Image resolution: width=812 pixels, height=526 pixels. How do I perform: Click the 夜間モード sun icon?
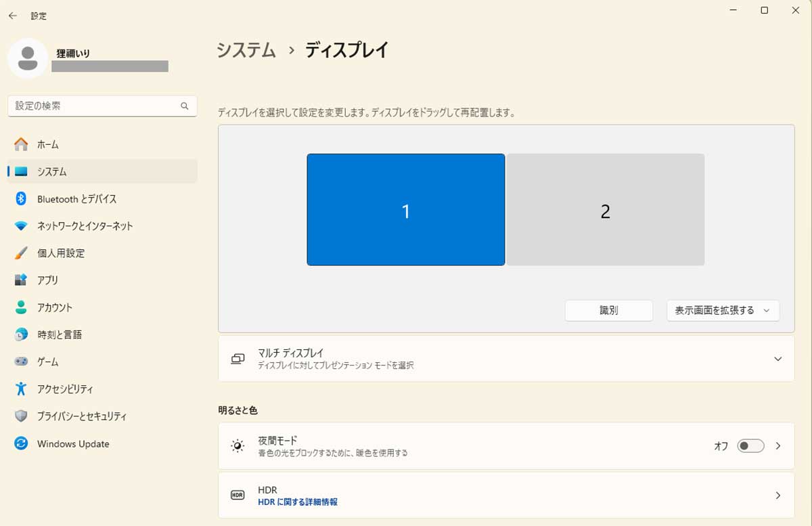click(x=238, y=446)
